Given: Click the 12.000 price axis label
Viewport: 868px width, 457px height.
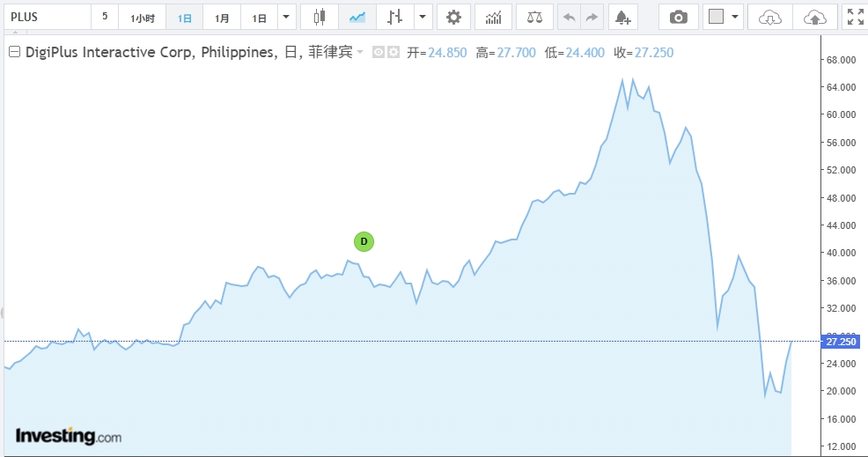Looking at the screenshot, I should (x=841, y=446).
